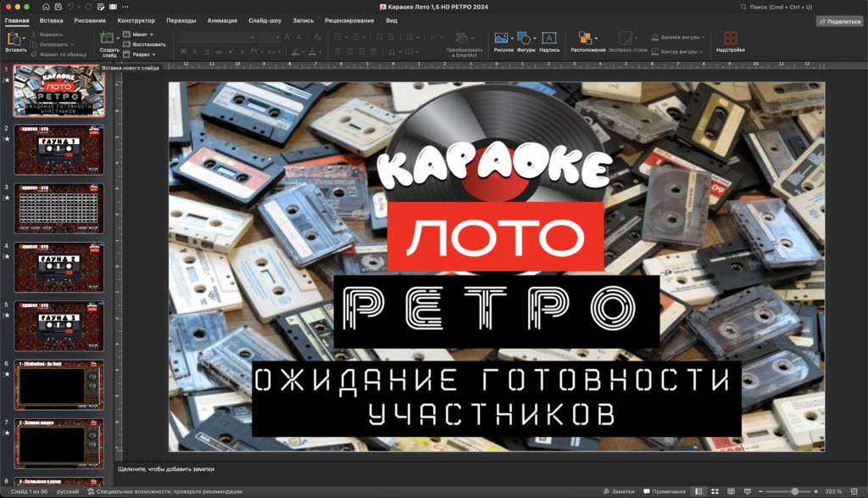The width and height of the screenshot is (868, 498).
Task: Open the Вставка ribbon tab
Action: [51, 20]
